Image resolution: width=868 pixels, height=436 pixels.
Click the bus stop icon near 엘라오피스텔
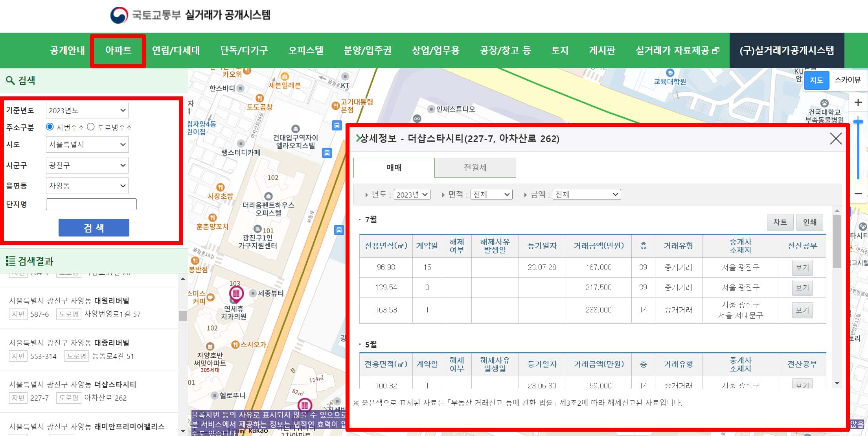click(327, 153)
